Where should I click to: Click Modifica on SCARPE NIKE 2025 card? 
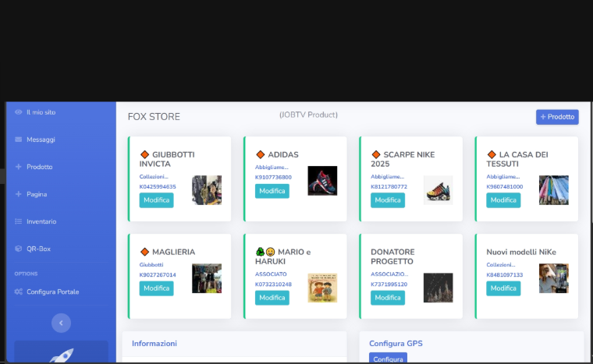(388, 200)
